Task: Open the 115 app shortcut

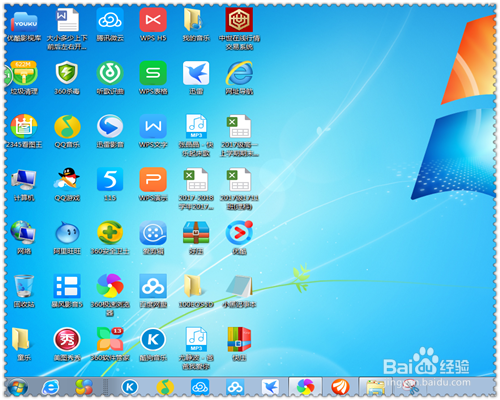Action: point(110,180)
